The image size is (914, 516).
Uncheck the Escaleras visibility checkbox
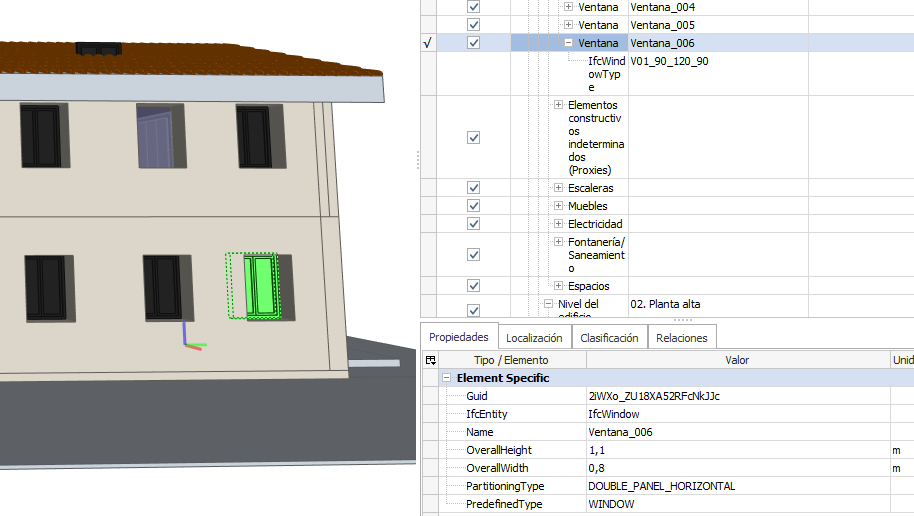point(474,188)
